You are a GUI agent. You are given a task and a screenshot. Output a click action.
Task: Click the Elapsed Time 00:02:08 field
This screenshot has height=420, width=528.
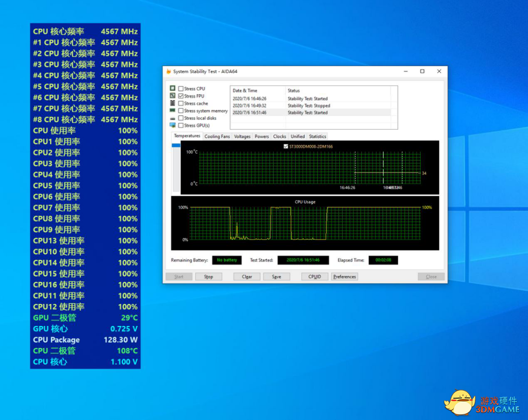pos(383,260)
